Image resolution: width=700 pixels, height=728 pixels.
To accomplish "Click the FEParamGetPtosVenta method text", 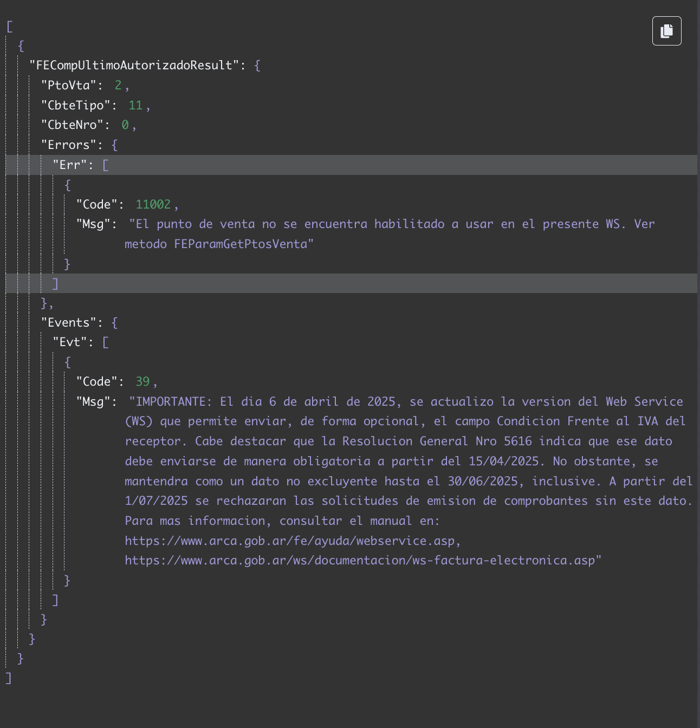I will [241, 244].
